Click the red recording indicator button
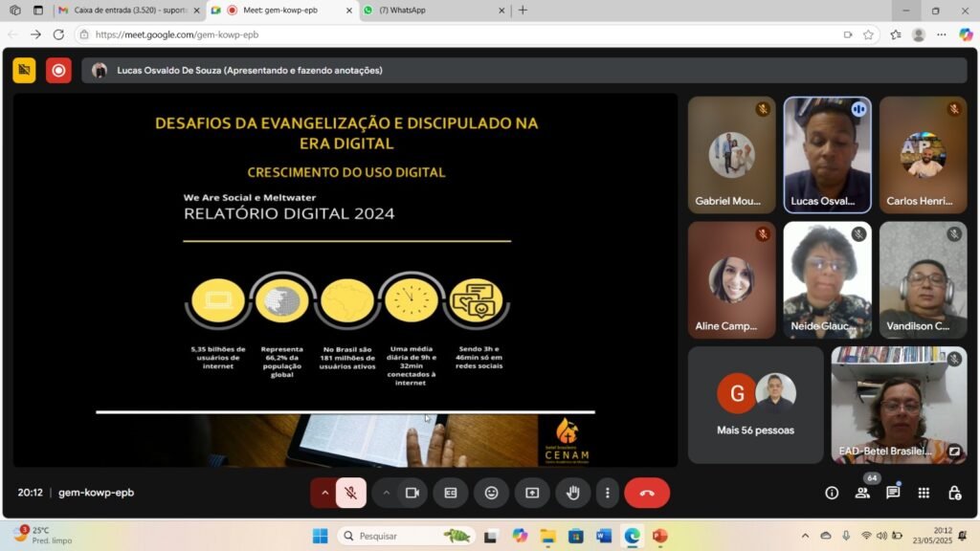 [58, 71]
